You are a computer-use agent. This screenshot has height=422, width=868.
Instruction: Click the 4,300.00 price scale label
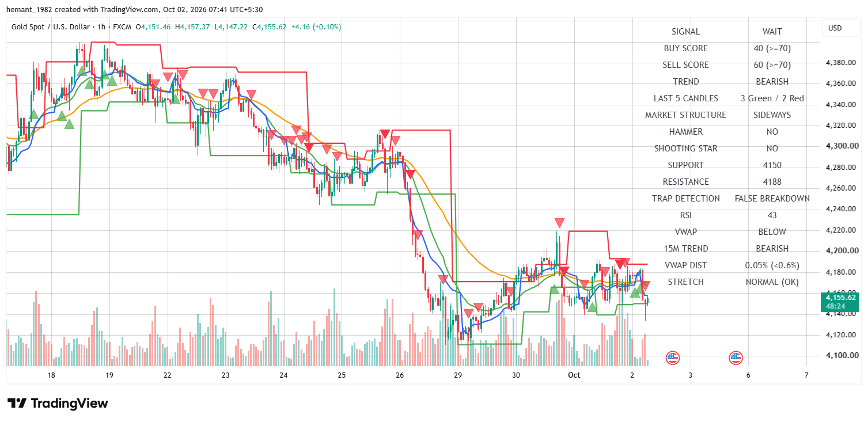(x=842, y=146)
